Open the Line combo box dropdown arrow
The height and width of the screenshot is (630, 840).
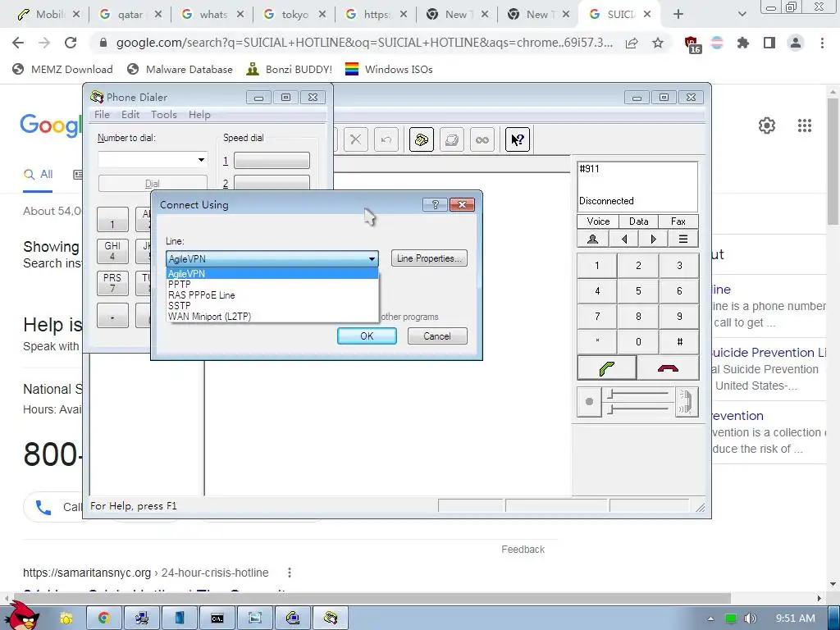372,258
